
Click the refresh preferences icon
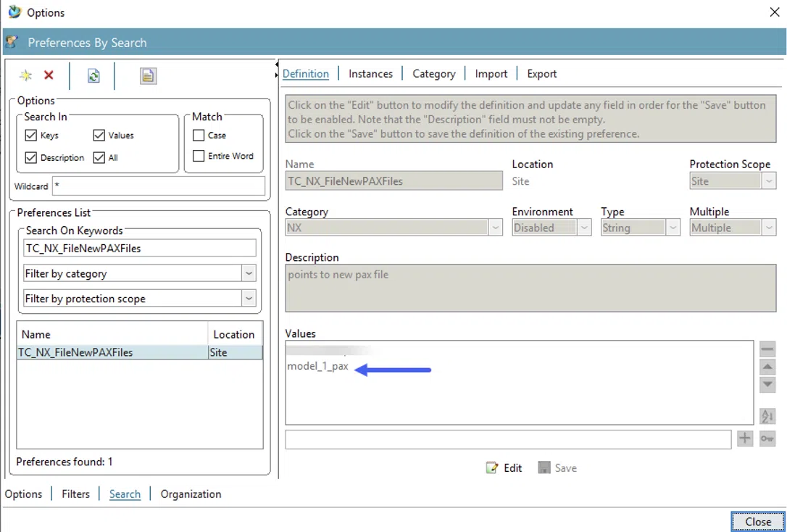93,76
